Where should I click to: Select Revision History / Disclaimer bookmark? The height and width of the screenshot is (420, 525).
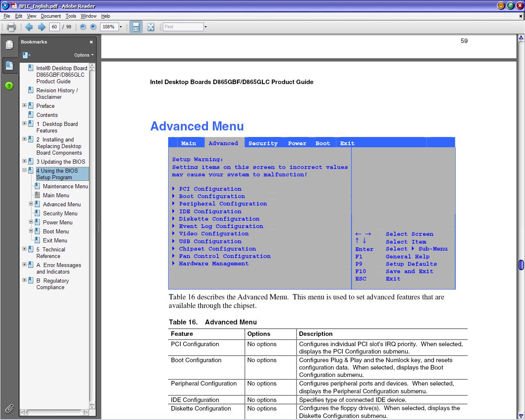click(57, 94)
